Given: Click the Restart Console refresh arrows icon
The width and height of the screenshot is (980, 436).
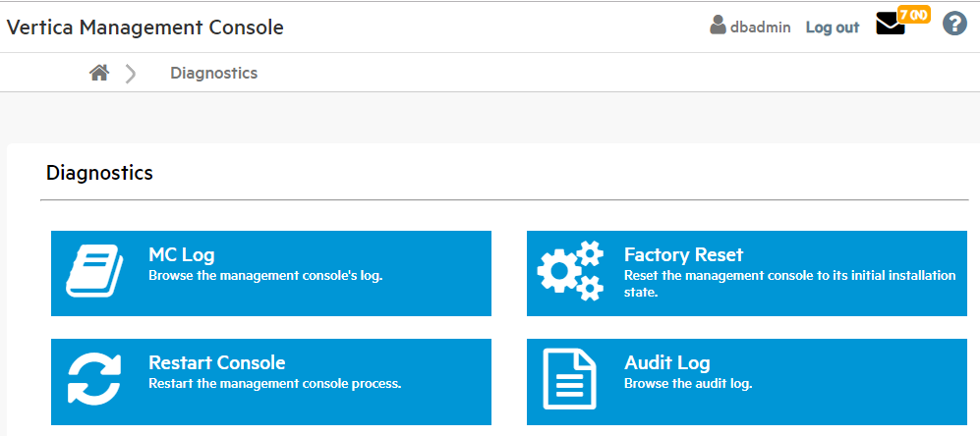Looking at the screenshot, I should click(x=93, y=378).
